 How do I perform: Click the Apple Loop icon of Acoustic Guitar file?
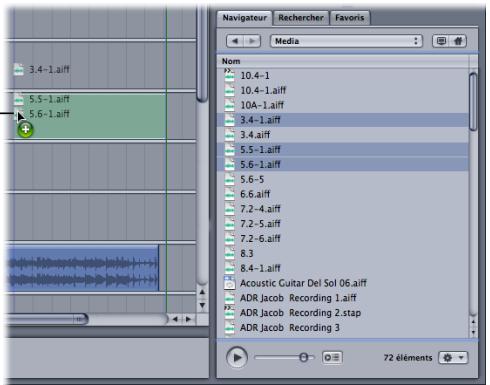[229, 283]
